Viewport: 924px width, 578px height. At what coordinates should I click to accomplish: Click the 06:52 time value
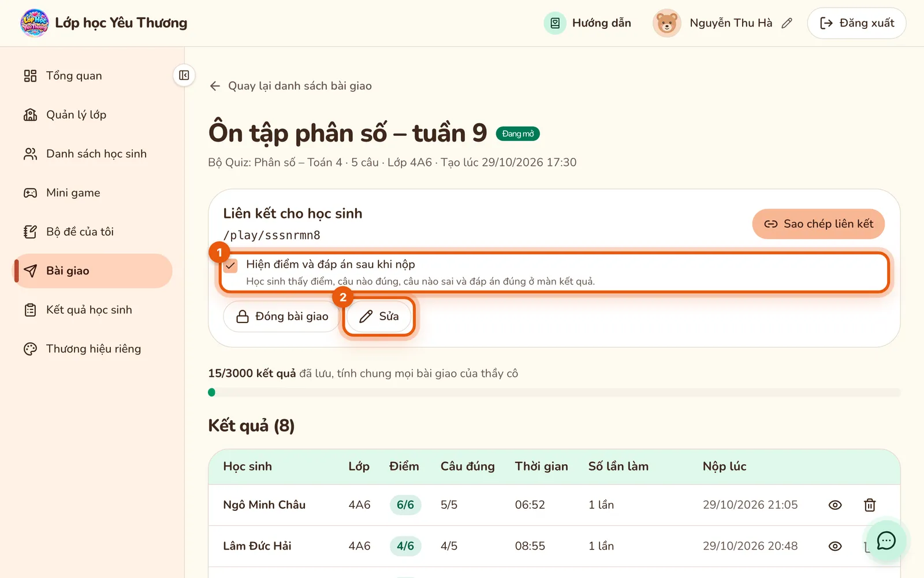coord(530,505)
